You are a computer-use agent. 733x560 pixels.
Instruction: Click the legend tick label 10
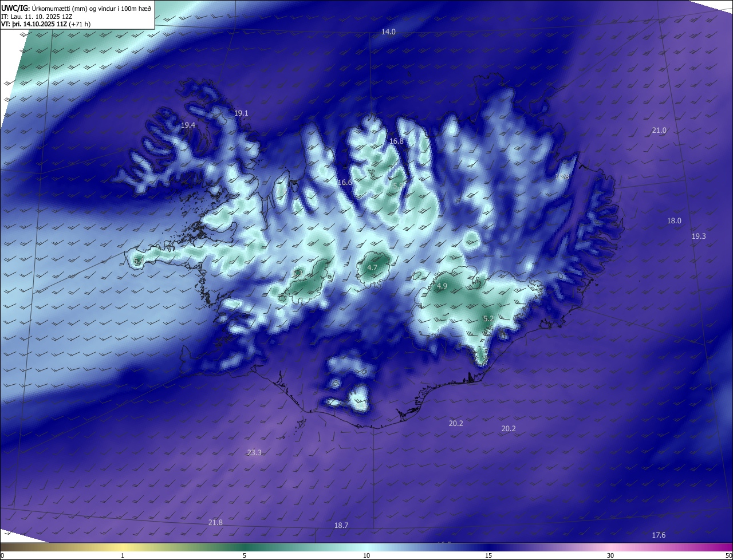tap(366, 555)
